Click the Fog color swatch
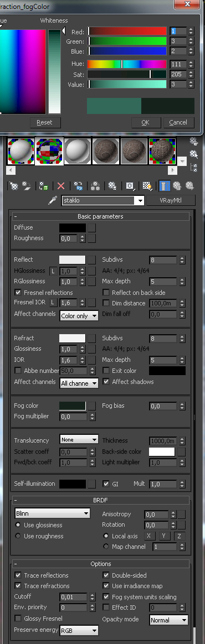The image size is (205, 644). tap(73, 406)
